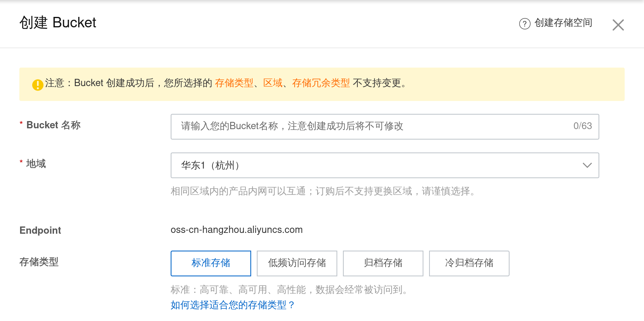The image size is (644, 321).
Task: Close the 创建 Bucket dialog
Action: 618,25
